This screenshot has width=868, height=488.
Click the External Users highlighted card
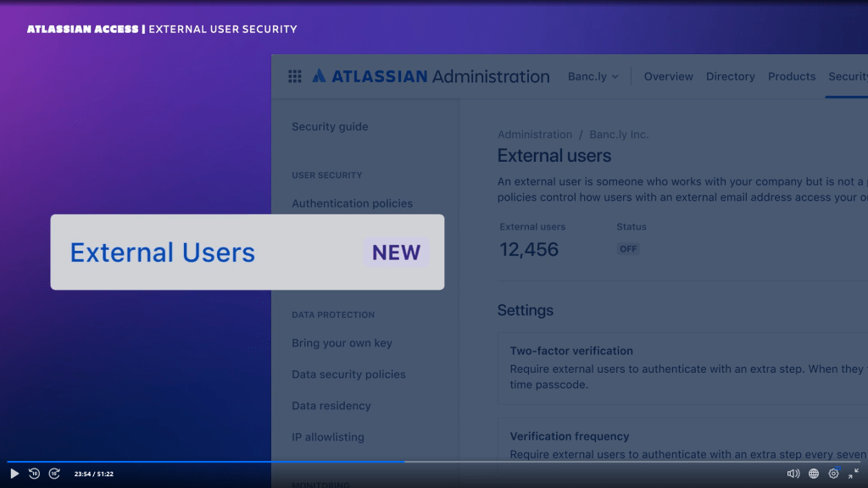(247, 252)
